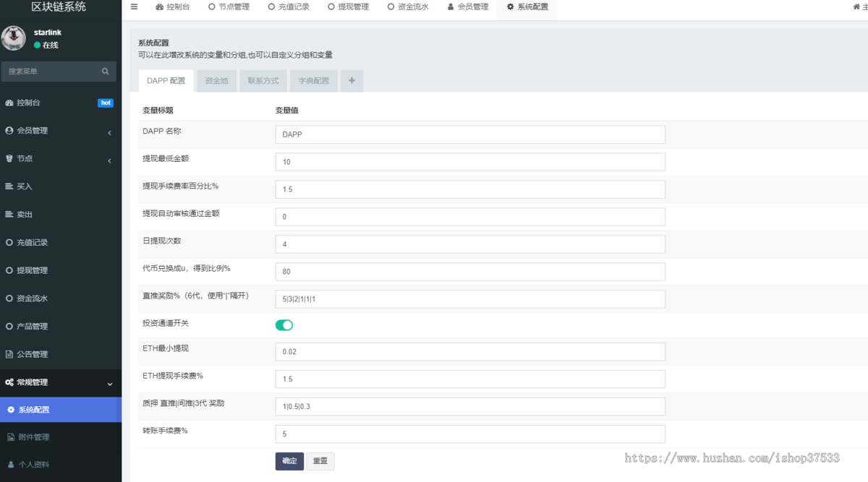Open 产品管理 from the sidebar icon
The height and width of the screenshot is (482, 868).
(x=8, y=326)
